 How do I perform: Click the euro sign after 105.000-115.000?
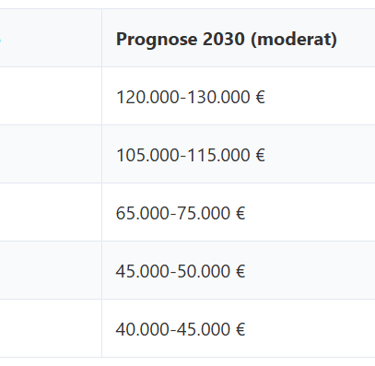(x=260, y=155)
